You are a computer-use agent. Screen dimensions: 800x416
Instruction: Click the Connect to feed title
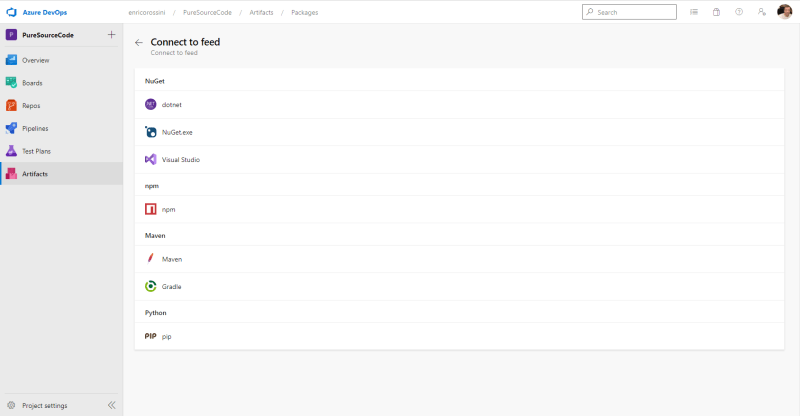pos(185,42)
